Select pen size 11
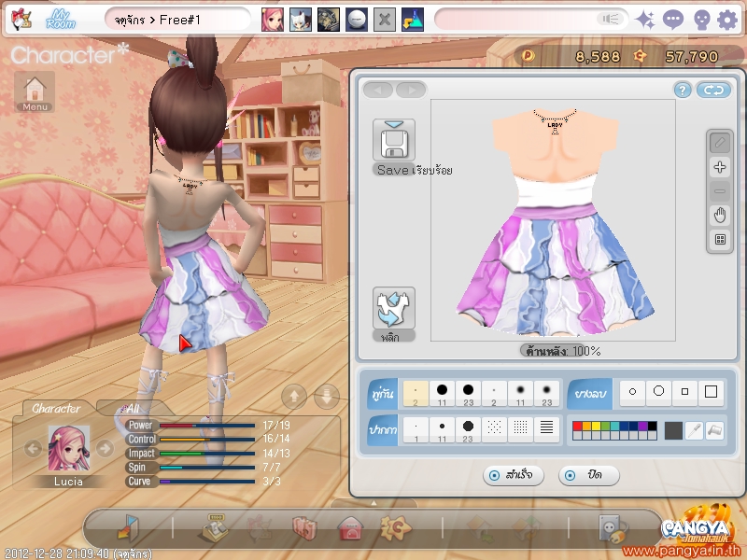Screen dimensions: 747x560 click(442, 429)
